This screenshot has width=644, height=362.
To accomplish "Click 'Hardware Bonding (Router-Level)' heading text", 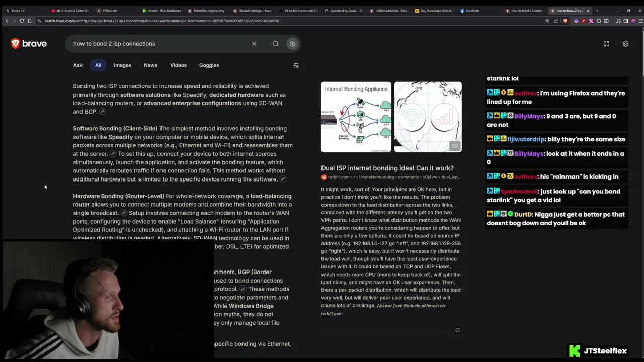I will [x=118, y=196].
